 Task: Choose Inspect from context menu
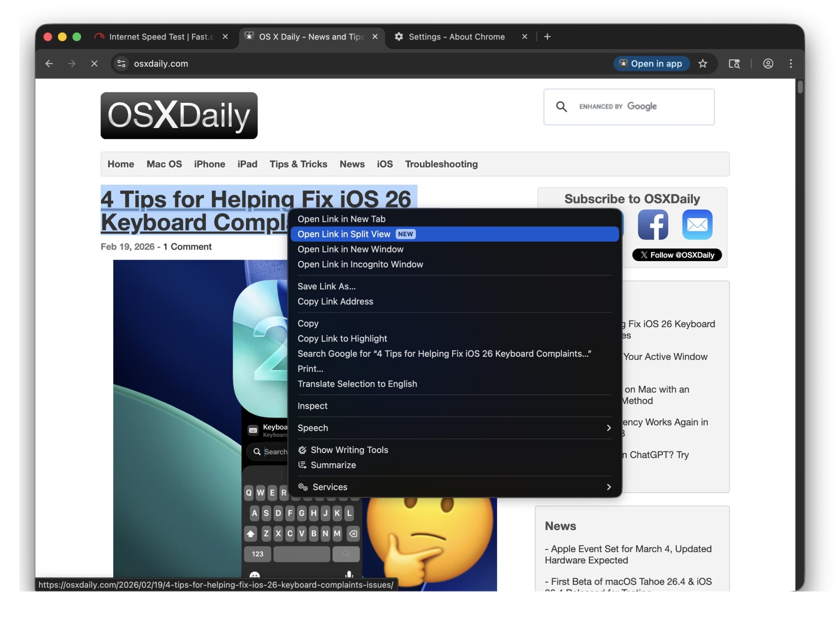(x=454, y=406)
